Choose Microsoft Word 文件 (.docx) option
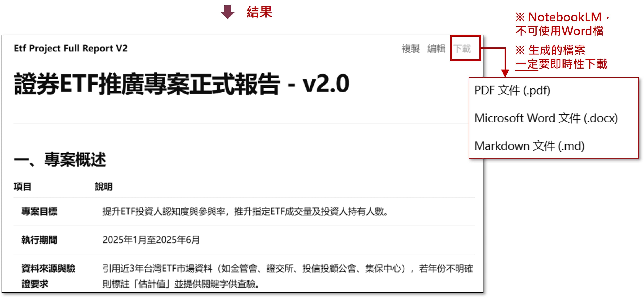 tap(546, 118)
